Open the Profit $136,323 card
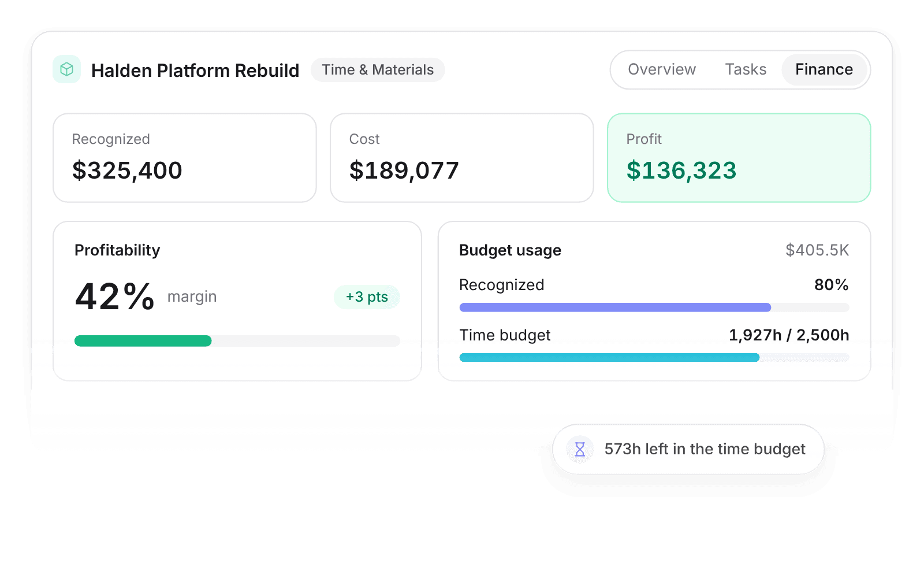924x578 pixels. pos(739,158)
